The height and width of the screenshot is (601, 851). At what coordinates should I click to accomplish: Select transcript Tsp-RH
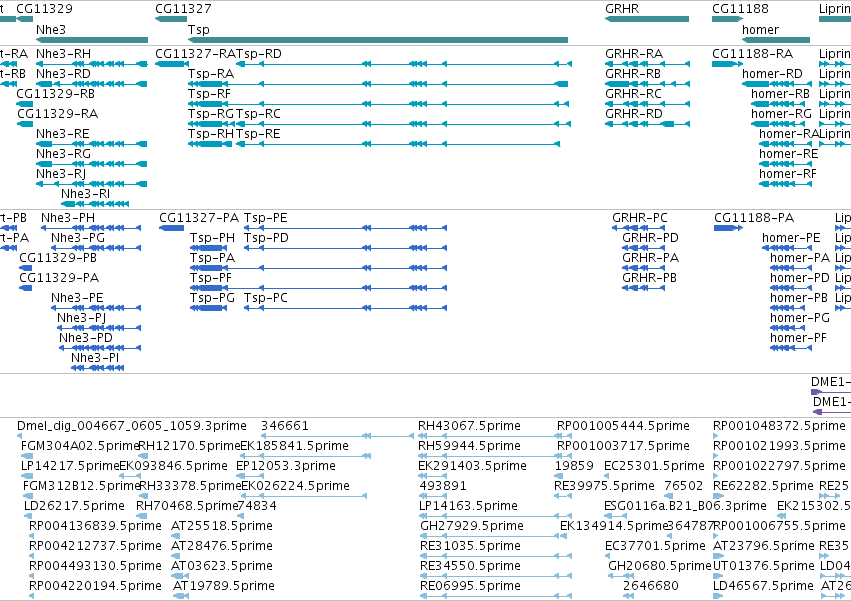pos(210,144)
